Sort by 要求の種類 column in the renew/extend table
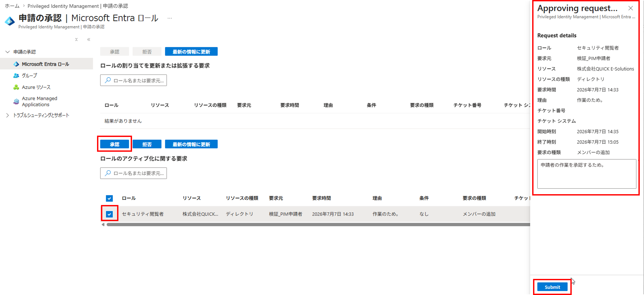 (422, 105)
